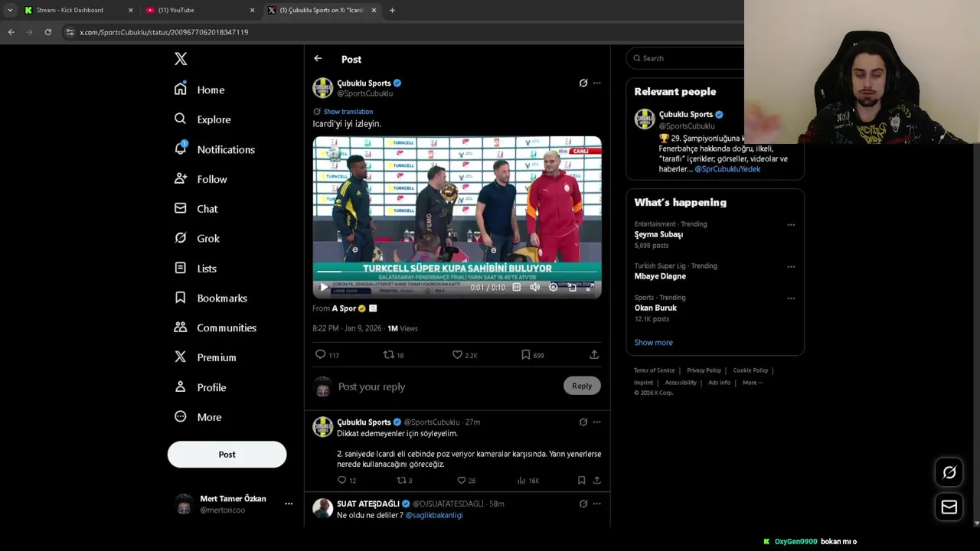Click Grok icon on main post header
Viewport: 980px width, 551px height.
(583, 83)
